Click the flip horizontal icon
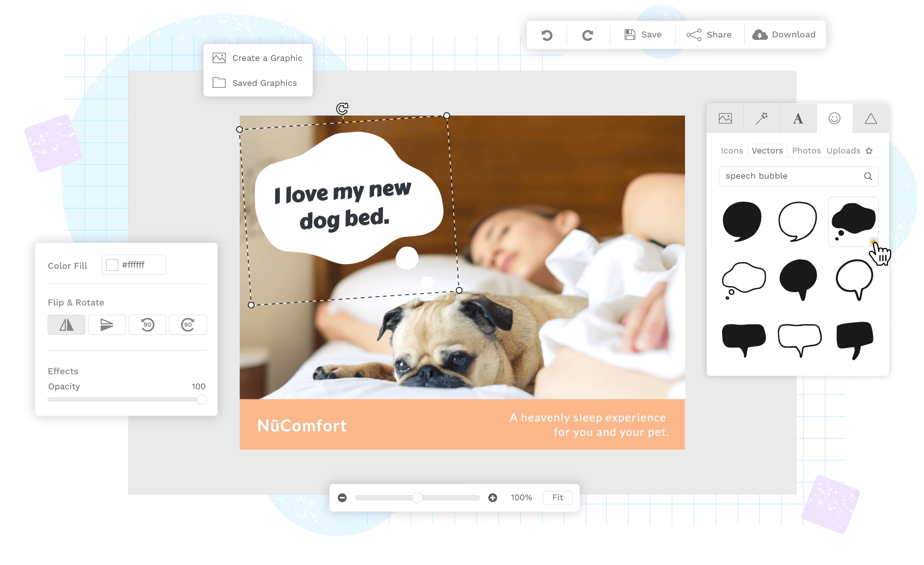Image resolution: width=924 pixels, height=565 pixels. [x=65, y=324]
